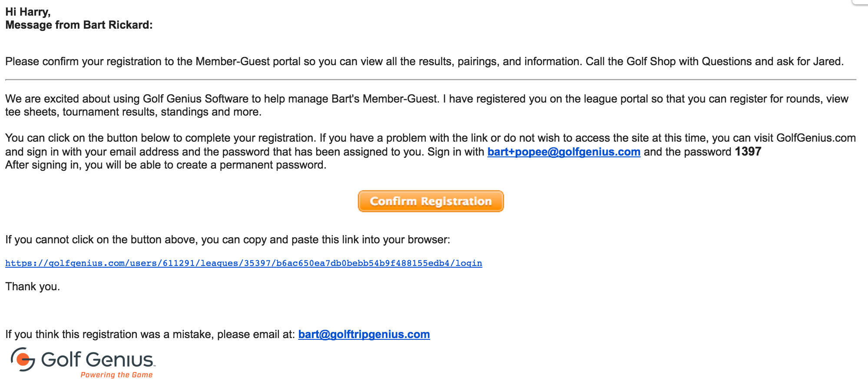Click the white tab at the top-right corner
The height and width of the screenshot is (385, 868).
[861, 2]
